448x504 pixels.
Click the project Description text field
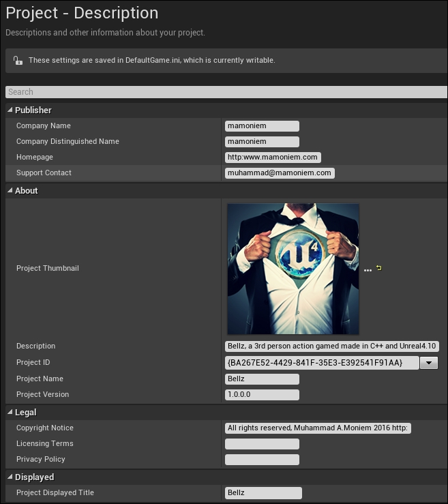coord(331,346)
